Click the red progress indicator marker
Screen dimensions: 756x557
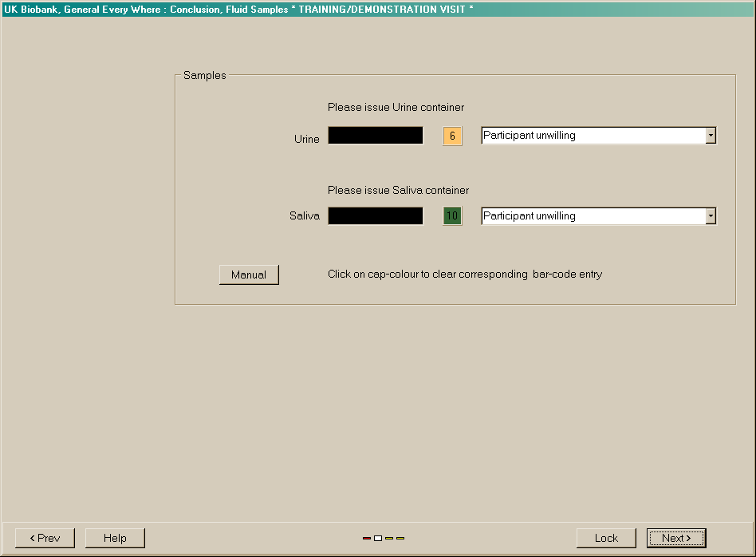point(367,539)
